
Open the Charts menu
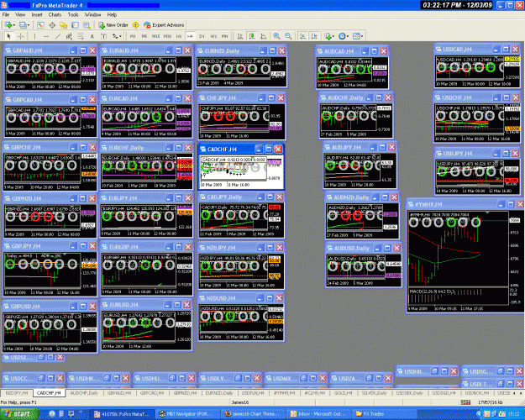(x=55, y=15)
